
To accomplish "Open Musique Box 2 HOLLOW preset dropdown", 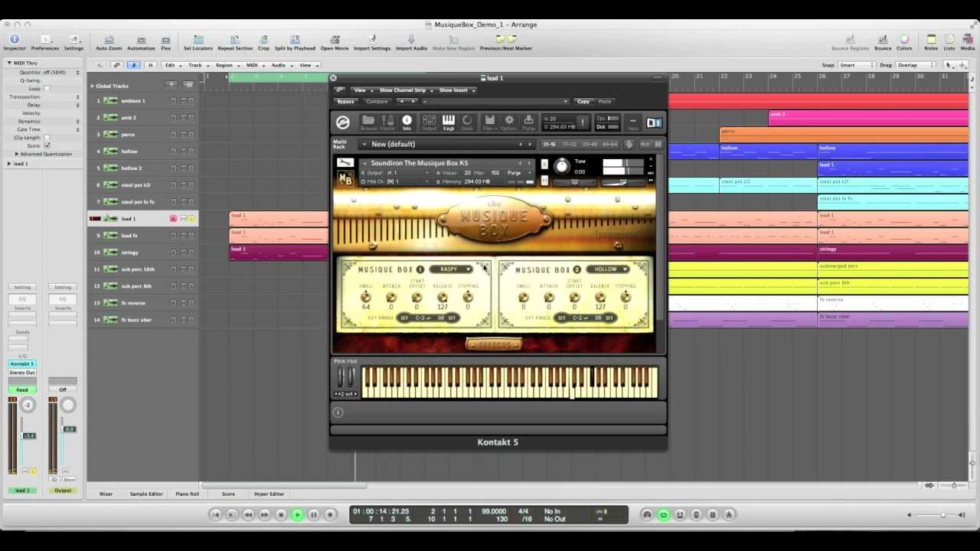I will (607, 269).
